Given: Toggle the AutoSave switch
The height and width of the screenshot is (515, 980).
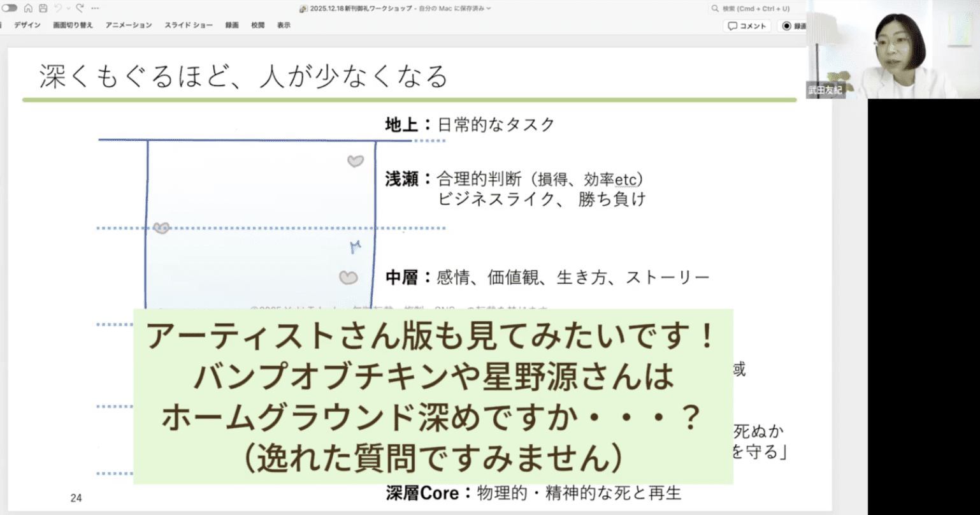Looking at the screenshot, I should coord(9,8).
